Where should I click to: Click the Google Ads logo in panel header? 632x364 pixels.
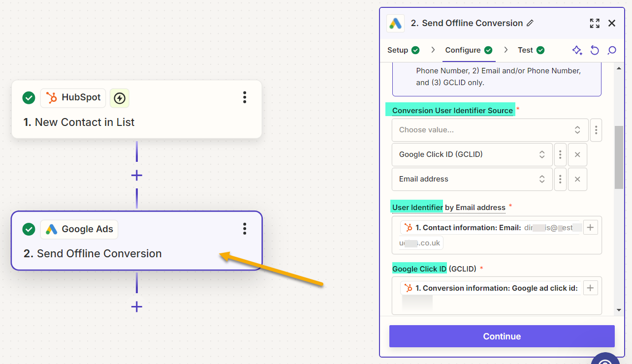(396, 23)
